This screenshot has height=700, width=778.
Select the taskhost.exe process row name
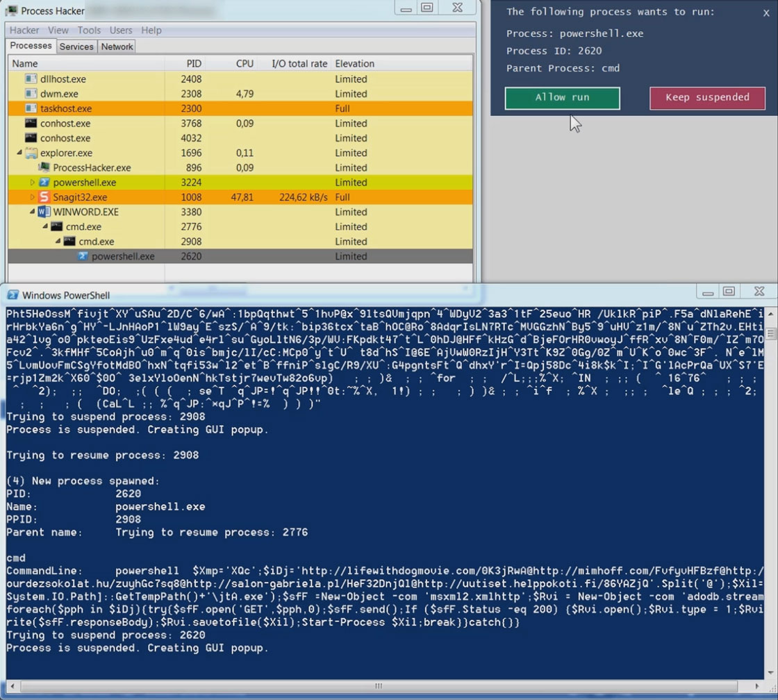point(66,108)
